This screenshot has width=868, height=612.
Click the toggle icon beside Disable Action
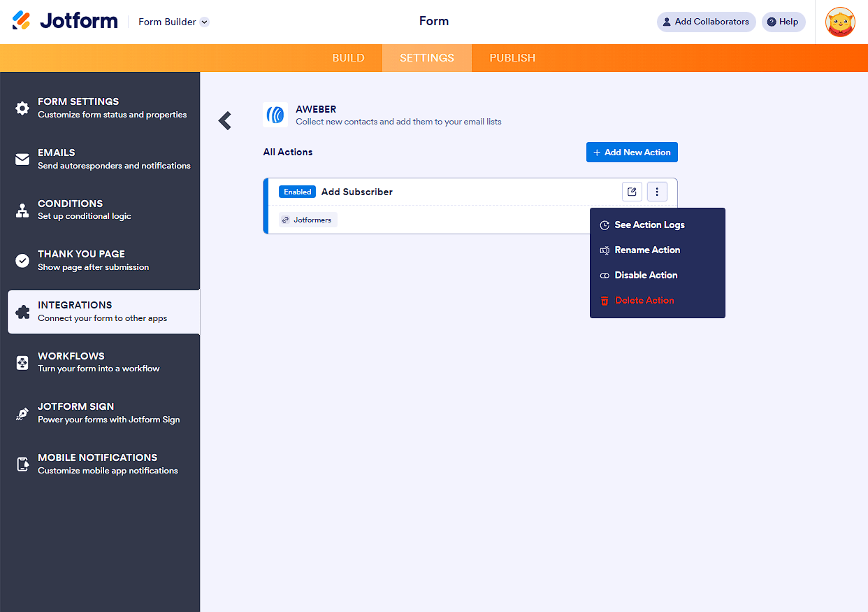tap(605, 276)
